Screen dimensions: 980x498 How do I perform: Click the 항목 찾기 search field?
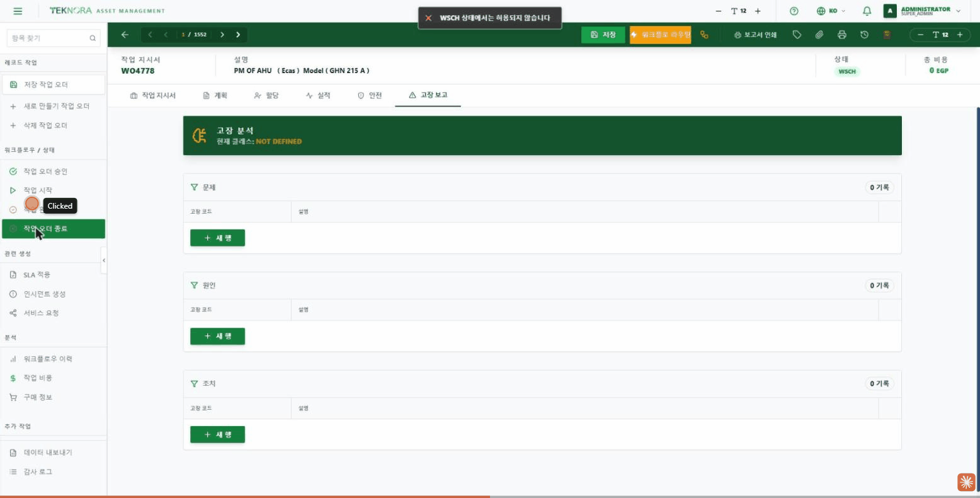coord(54,38)
